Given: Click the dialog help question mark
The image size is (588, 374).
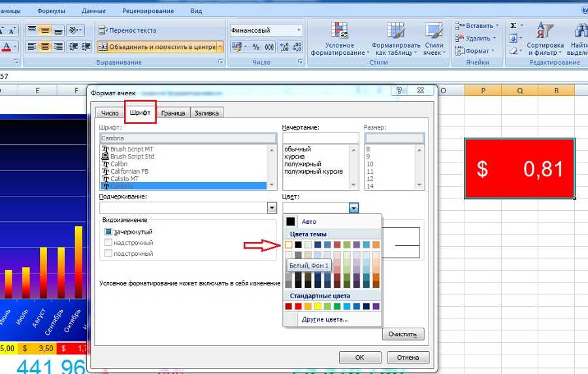Looking at the screenshot, I should [x=398, y=93].
